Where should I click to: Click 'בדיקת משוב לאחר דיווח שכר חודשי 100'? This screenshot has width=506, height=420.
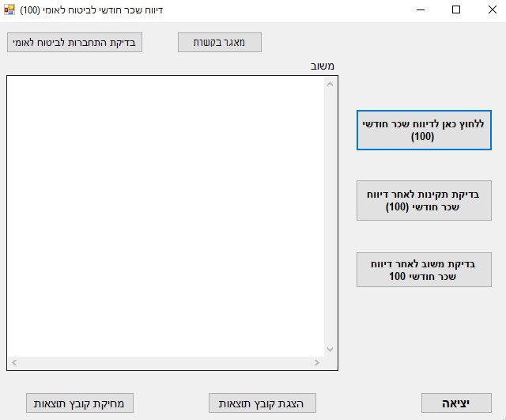point(424,270)
